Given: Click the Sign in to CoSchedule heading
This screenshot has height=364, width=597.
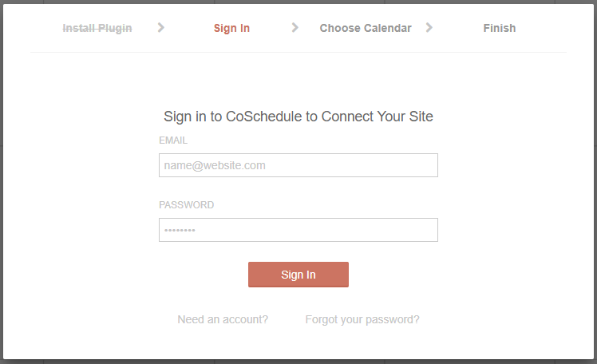Looking at the screenshot, I should (298, 117).
